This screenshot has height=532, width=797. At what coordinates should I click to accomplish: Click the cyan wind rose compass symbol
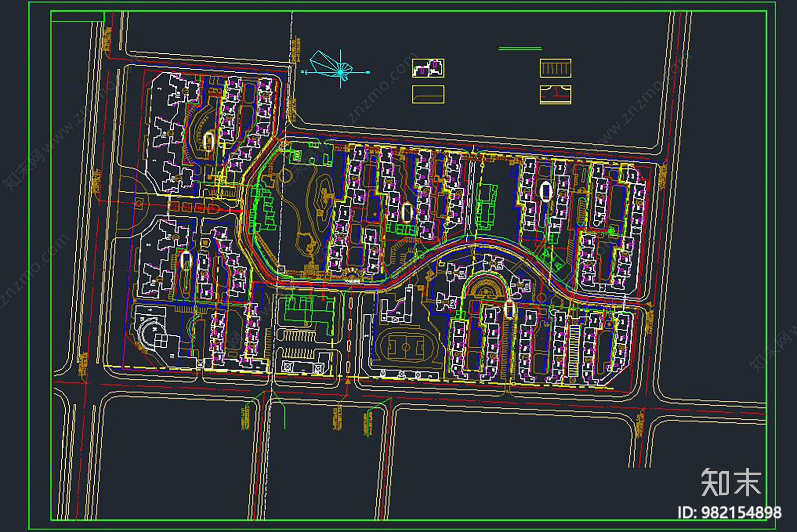click(340, 71)
